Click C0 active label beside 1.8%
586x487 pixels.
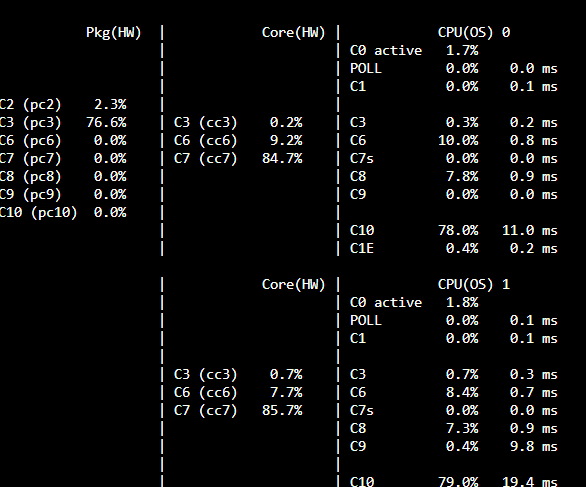click(386, 302)
